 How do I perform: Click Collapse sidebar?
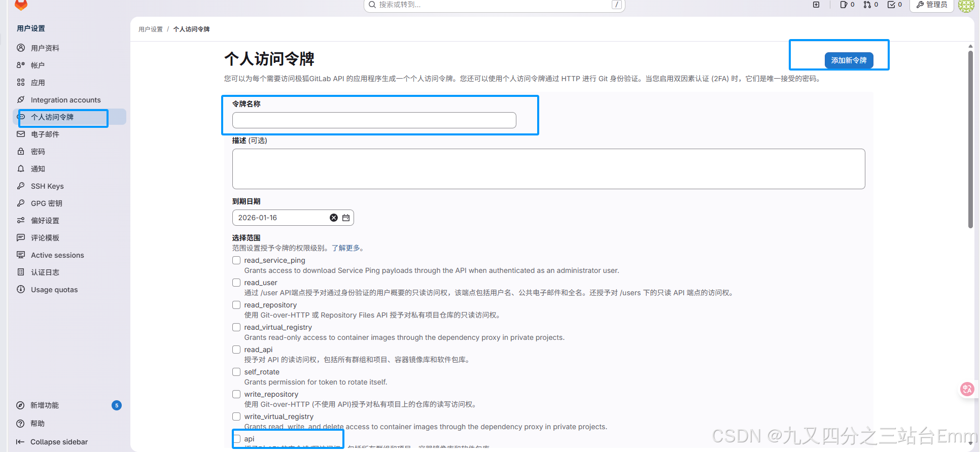(x=52, y=442)
